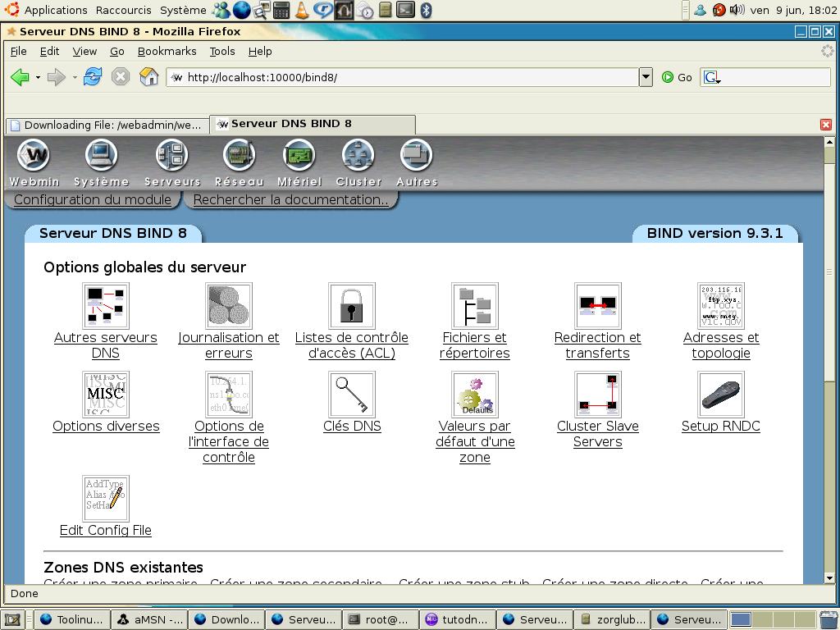
Task: Click the Redirection et transferts icon
Action: (598, 306)
